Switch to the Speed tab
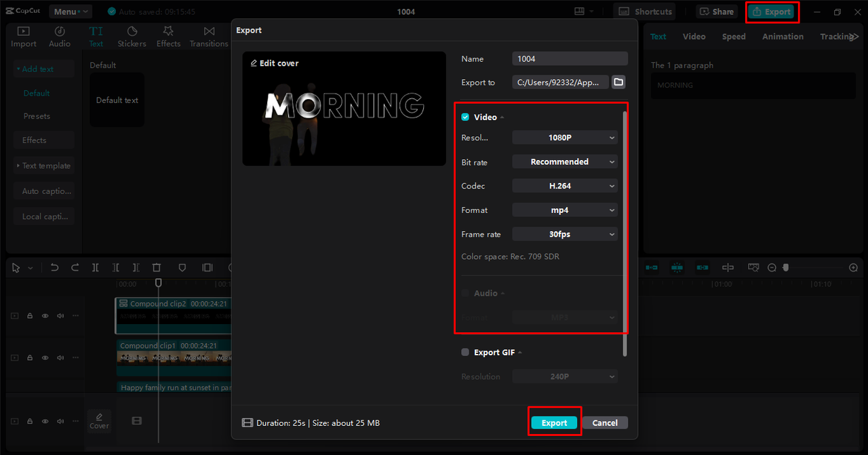 click(734, 37)
